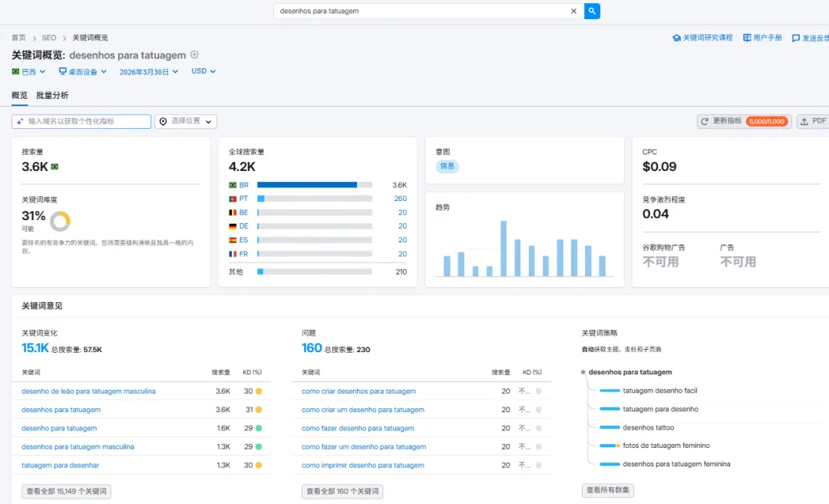Click the tallest bar in 趋势 chart
The width and height of the screenshot is (829, 504).
point(504,249)
